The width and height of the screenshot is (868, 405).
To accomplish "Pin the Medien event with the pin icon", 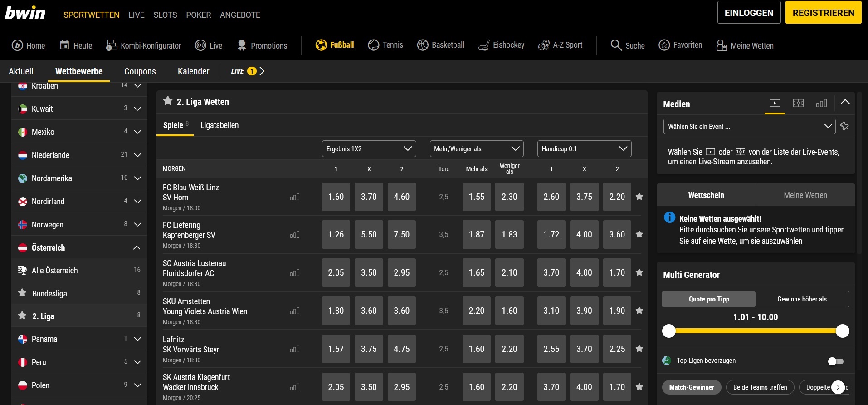I will click(x=844, y=126).
